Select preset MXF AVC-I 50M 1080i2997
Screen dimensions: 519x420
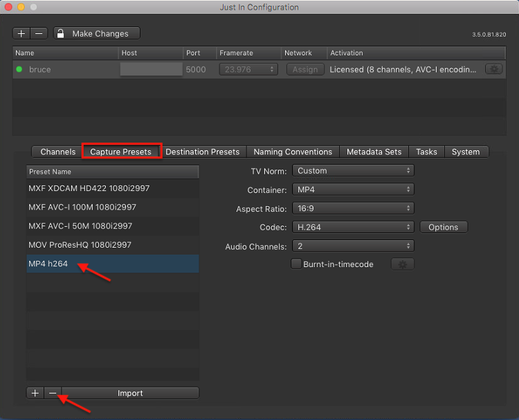(x=113, y=226)
